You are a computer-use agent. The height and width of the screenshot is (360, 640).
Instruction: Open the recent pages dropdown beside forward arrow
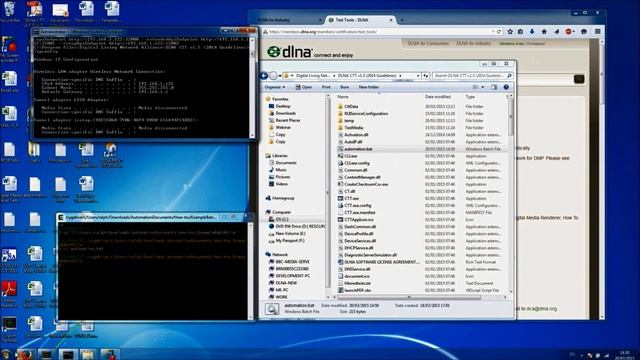coord(280,76)
